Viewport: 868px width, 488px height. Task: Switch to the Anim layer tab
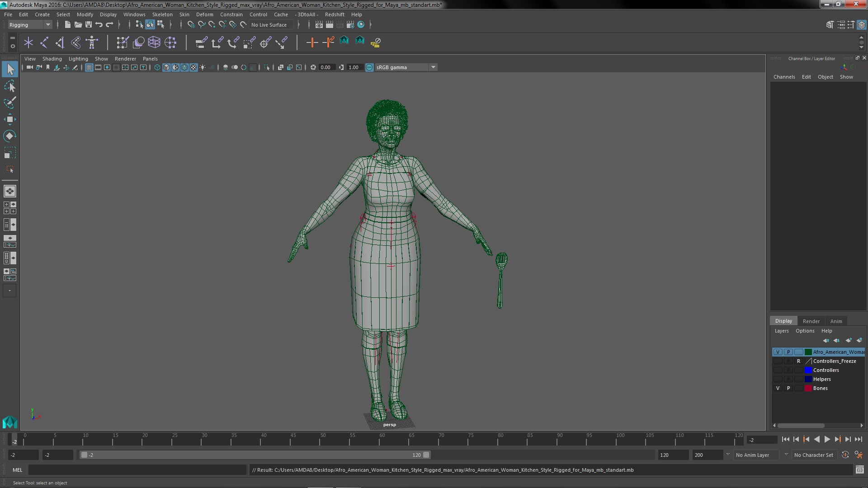pos(836,321)
